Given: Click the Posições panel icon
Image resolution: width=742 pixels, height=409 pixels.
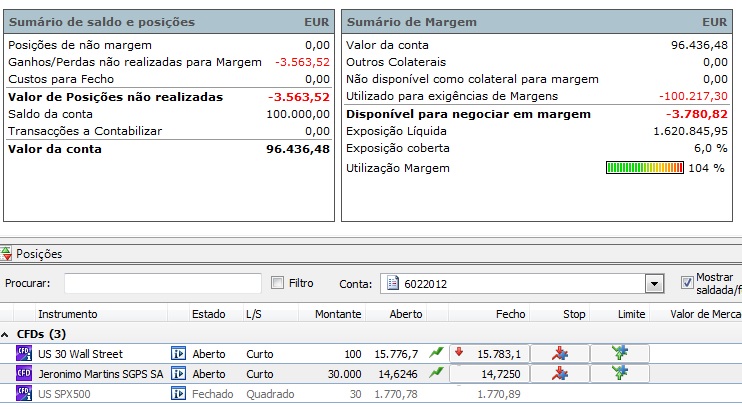Looking at the screenshot, I should [x=6, y=254].
